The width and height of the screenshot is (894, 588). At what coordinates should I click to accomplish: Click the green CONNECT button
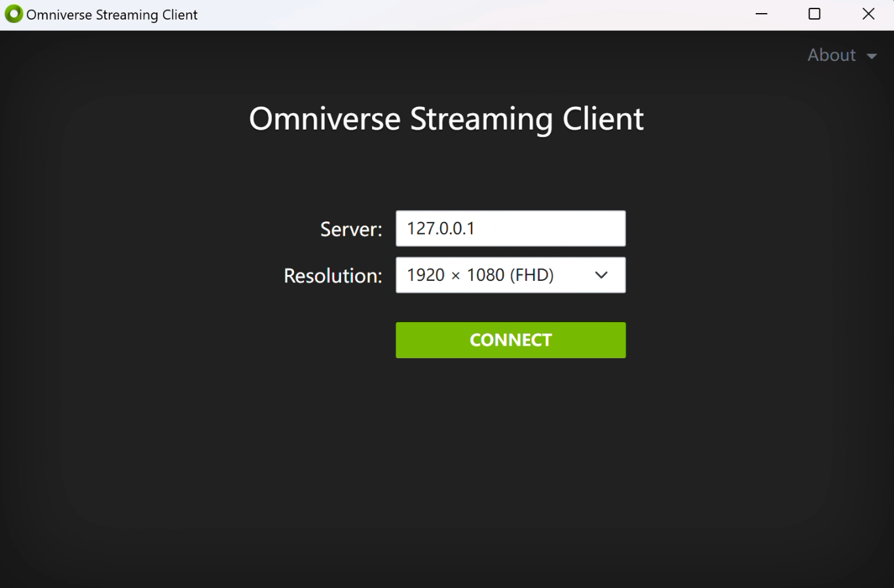click(x=510, y=340)
